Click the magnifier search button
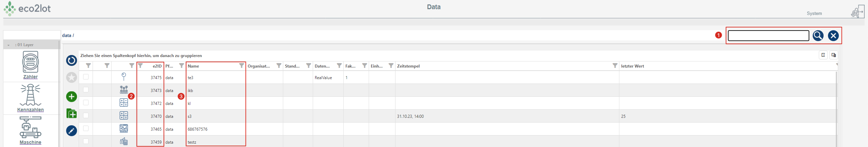Screen dimensions: 868x147 pos(818,36)
